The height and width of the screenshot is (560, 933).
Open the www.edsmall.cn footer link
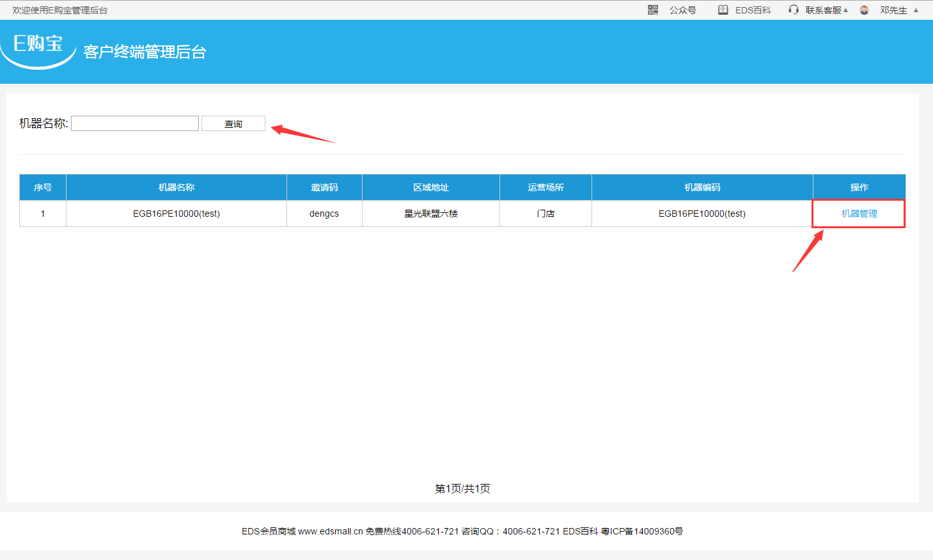pos(330,531)
